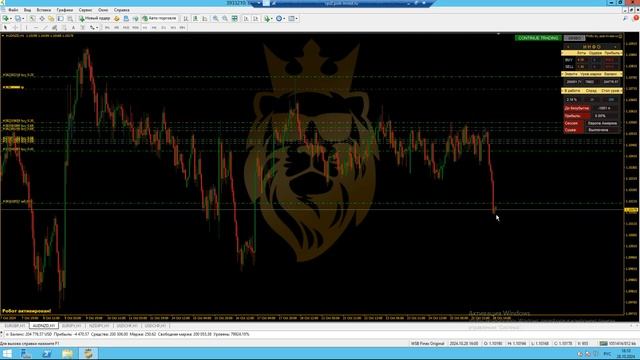
Task: Expand the new chart dropdown arrow
Action: point(11,19)
